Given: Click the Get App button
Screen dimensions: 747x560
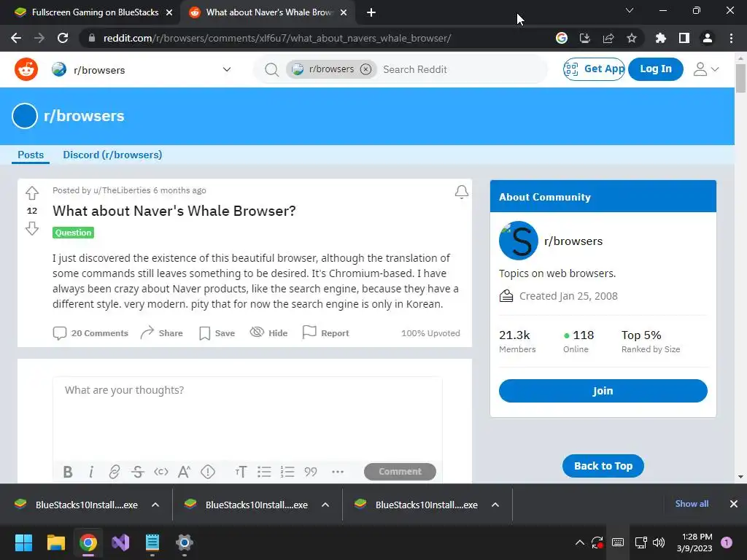Looking at the screenshot, I should click(x=594, y=69).
